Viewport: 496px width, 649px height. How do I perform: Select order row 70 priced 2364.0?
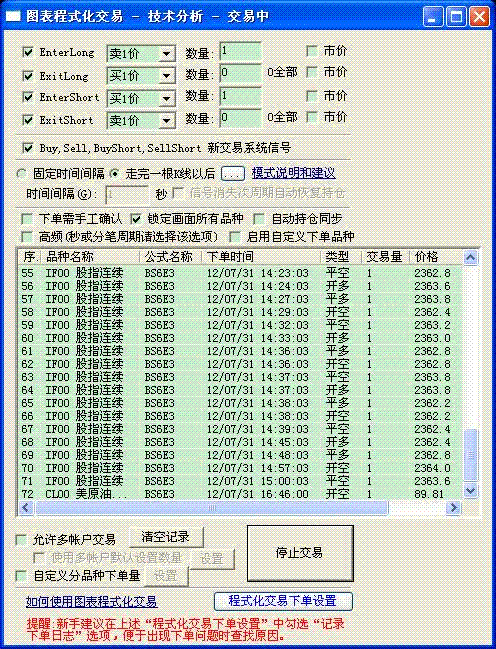[x=240, y=468]
